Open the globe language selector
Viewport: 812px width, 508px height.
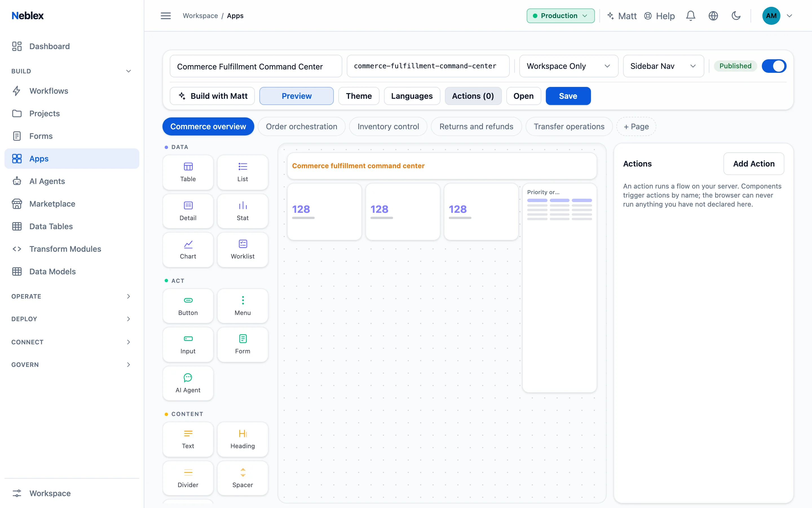(x=713, y=16)
